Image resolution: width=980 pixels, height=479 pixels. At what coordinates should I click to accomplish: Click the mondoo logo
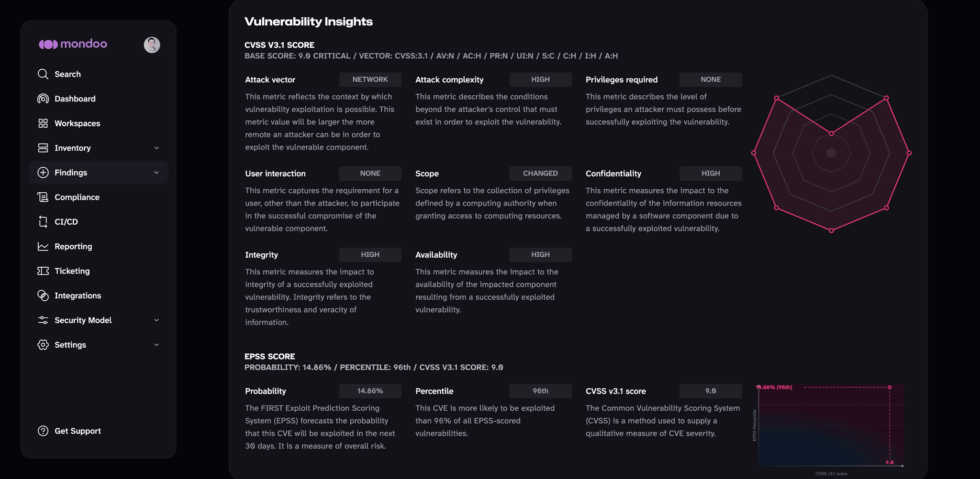click(x=73, y=44)
